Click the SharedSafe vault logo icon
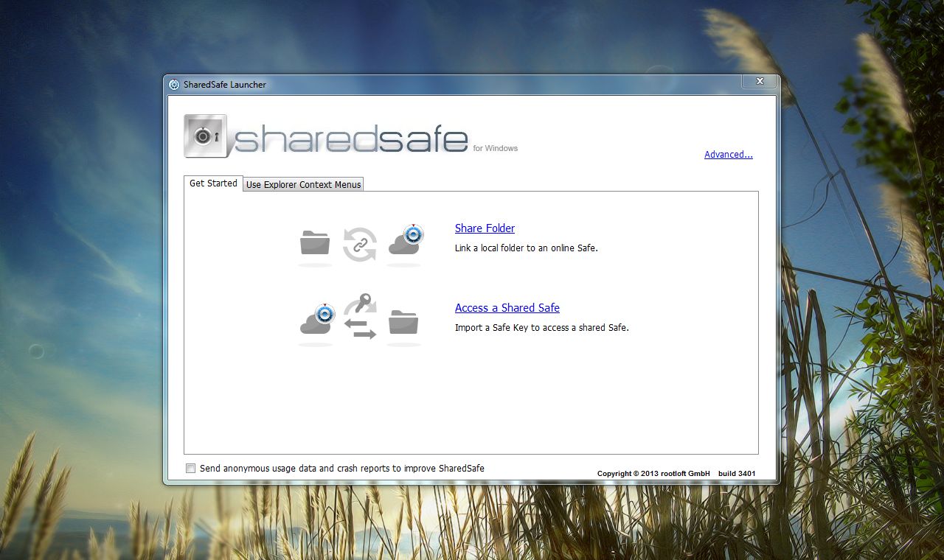The height and width of the screenshot is (560, 944). [205, 136]
